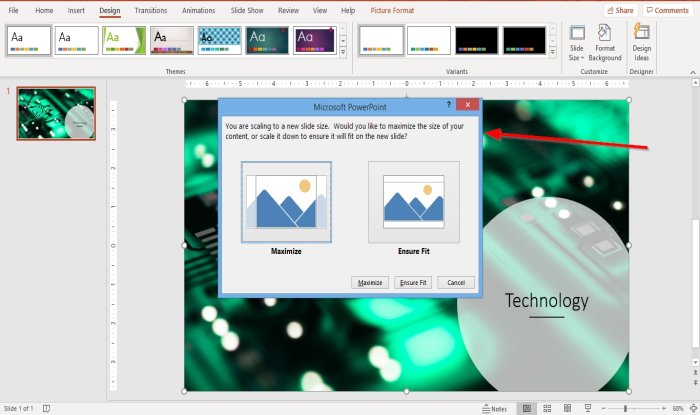Viewport: 700px width, 415px height.
Task: Open the Animations tab
Action: pos(198,10)
